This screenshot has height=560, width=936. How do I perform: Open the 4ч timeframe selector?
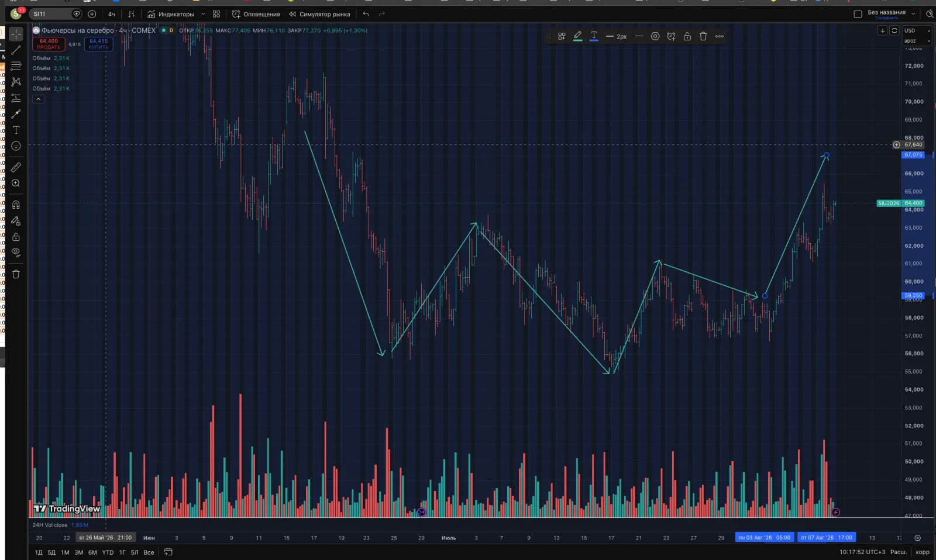(112, 14)
